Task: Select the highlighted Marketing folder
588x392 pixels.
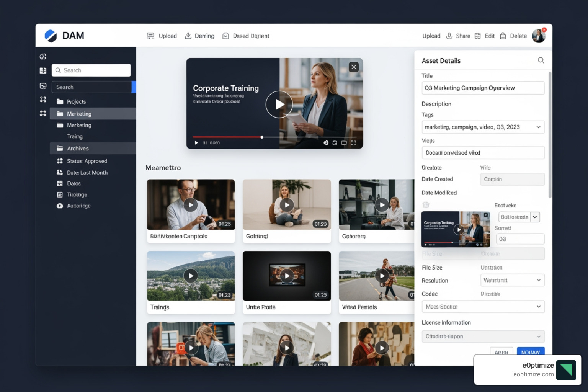Action: click(x=79, y=113)
